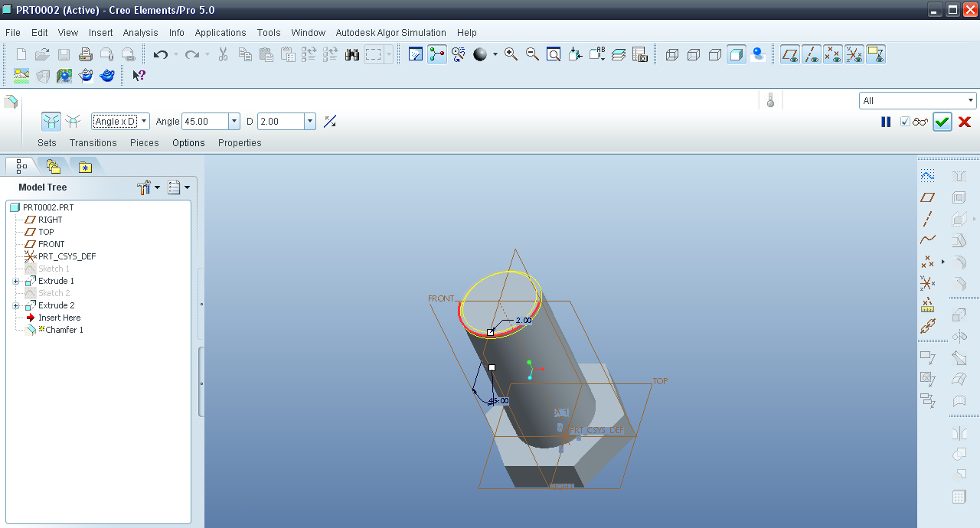Click the teapot render icon on white
The width and height of the screenshot is (980, 528).
(x=87, y=76)
